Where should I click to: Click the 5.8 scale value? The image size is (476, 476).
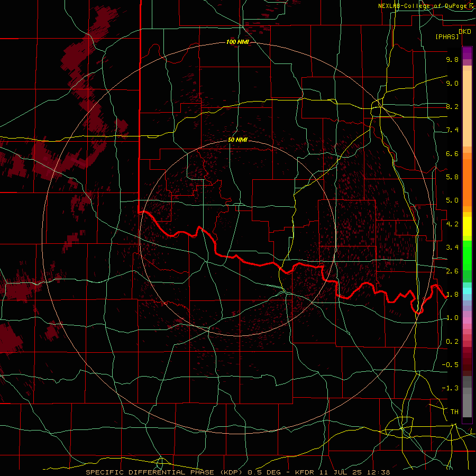tap(452, 177)
